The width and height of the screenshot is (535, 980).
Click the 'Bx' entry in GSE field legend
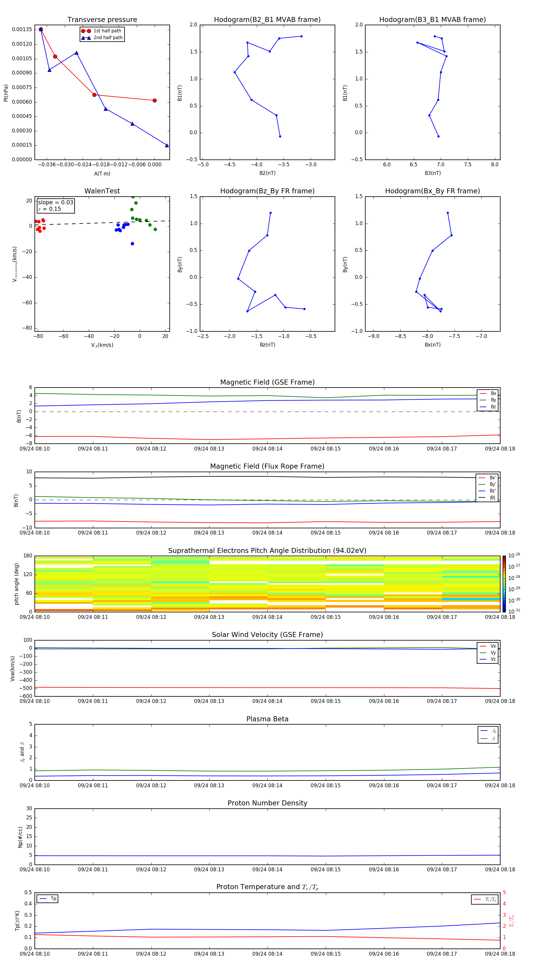[488, 393]
